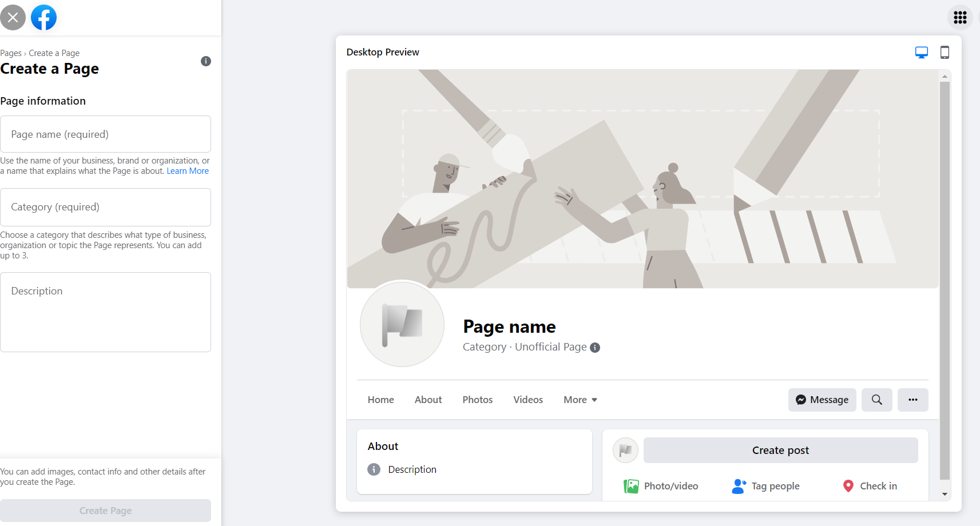Click the Create a Page breadcrumb link
Image resolution: width=980 pixels, height=526 pixels.
click(x=54, y=53)
